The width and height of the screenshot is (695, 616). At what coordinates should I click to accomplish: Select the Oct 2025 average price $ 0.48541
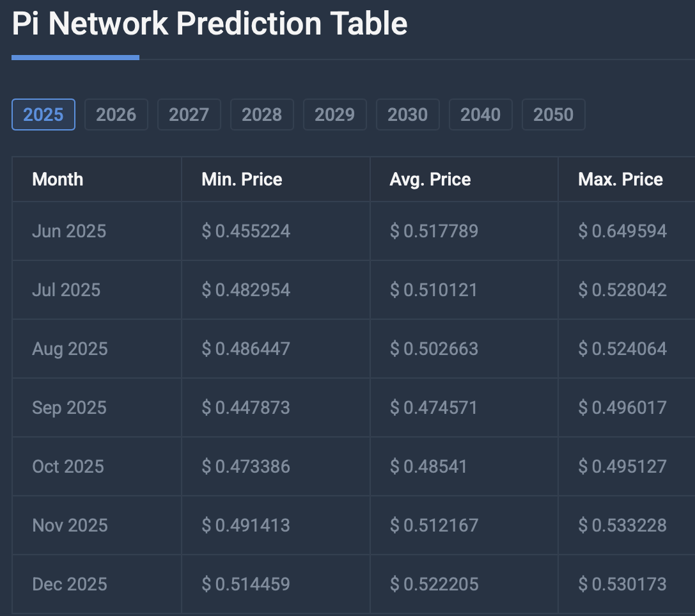click(429, 466)
